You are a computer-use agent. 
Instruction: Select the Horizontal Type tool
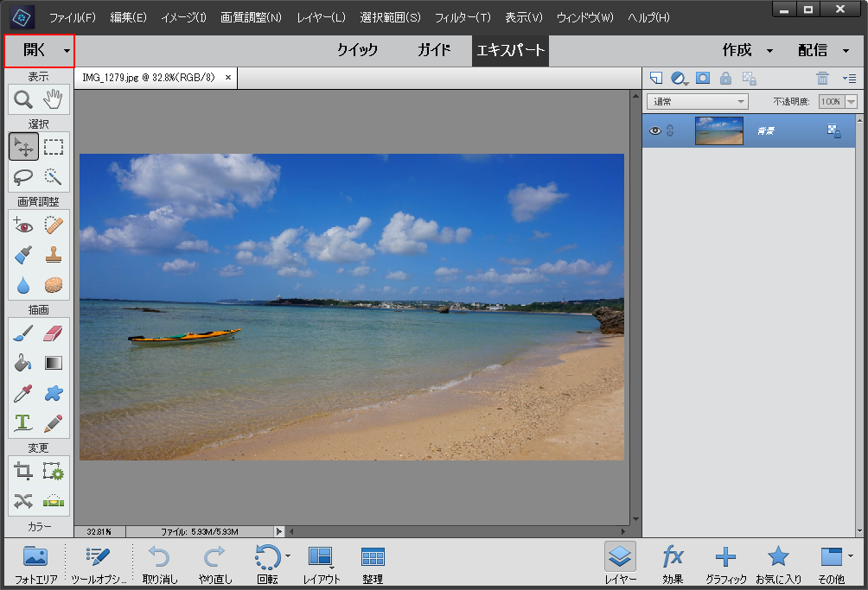[22, 423]
